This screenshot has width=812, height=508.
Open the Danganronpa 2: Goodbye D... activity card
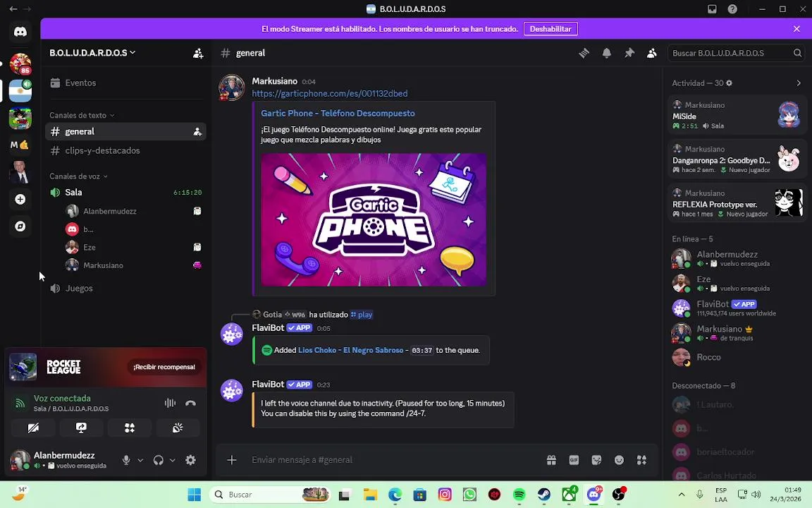[737, 159]
